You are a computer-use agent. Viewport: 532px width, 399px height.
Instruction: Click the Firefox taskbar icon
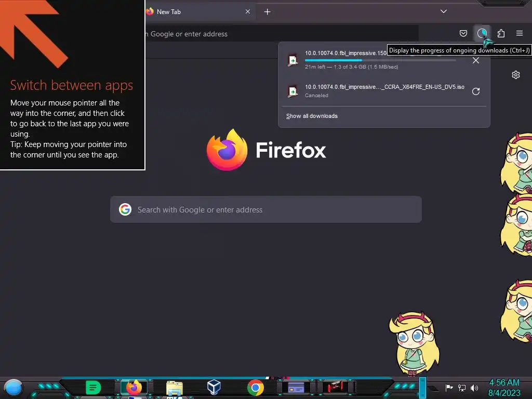[x=134, y=388]
